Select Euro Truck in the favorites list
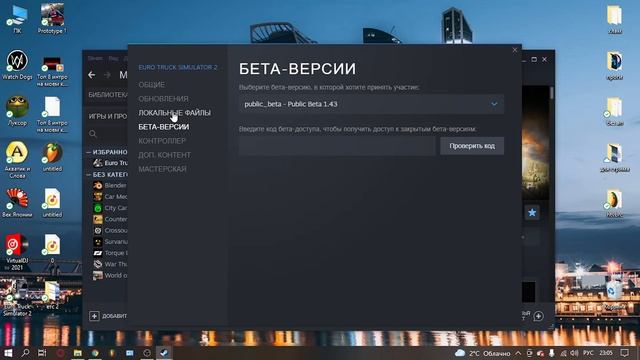The height and width of the screenshot is (360, 640). (x=110, y=163)
